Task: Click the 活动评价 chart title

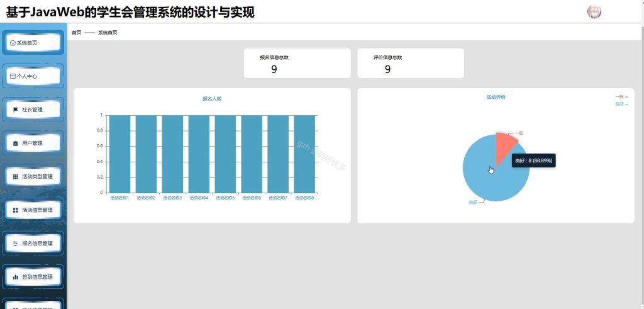Action: coord(496,97)
